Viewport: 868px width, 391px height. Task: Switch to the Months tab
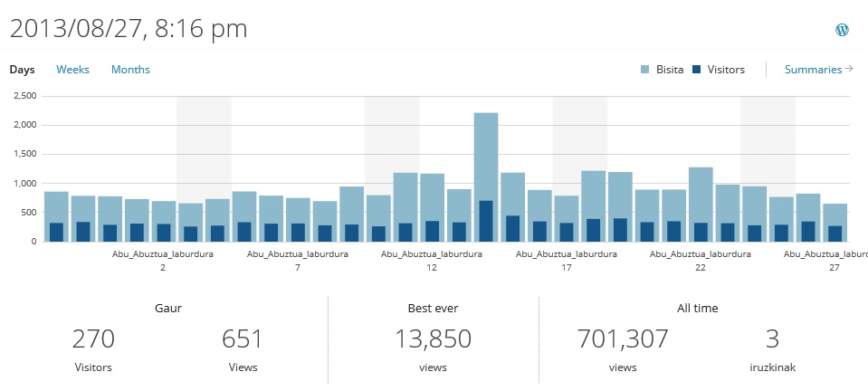tap(130, 70)
